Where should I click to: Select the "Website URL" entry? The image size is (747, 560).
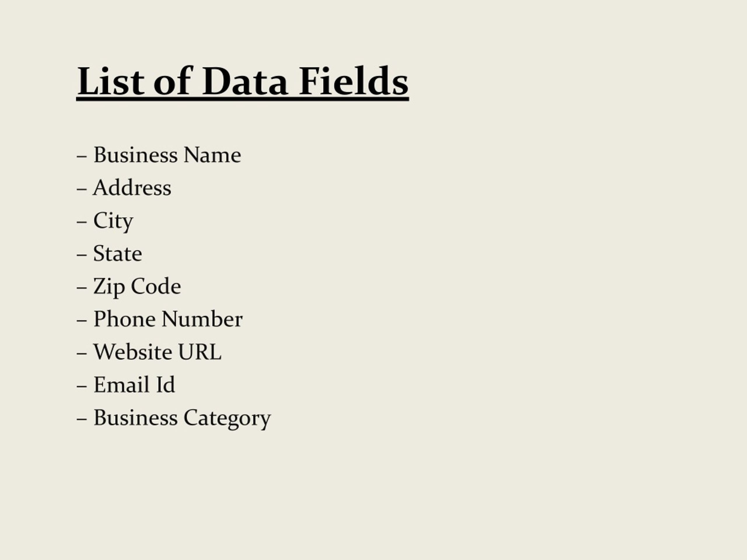coord(157,352)
